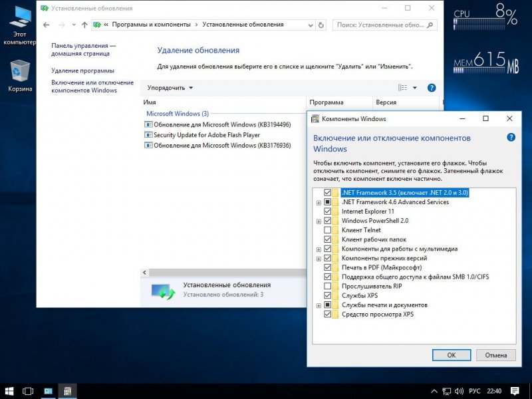The height and width of the screenshot is (399, 532).
Task: Click the CPU usage meter gadget
Action: [x=485, y=17]
